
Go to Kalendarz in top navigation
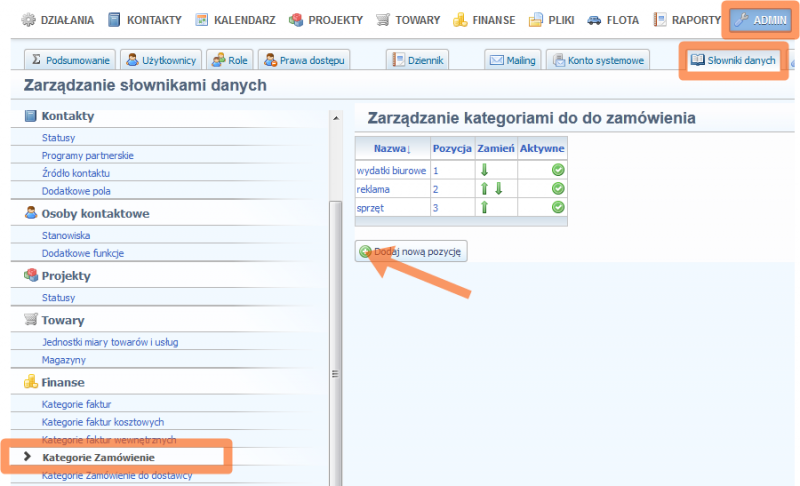235,20
